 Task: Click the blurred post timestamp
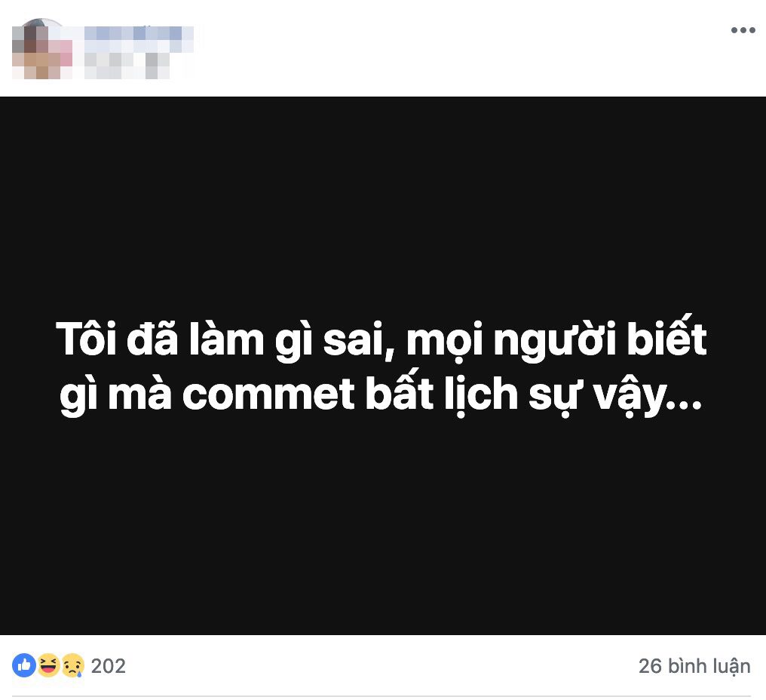click(x=127, y=66)
